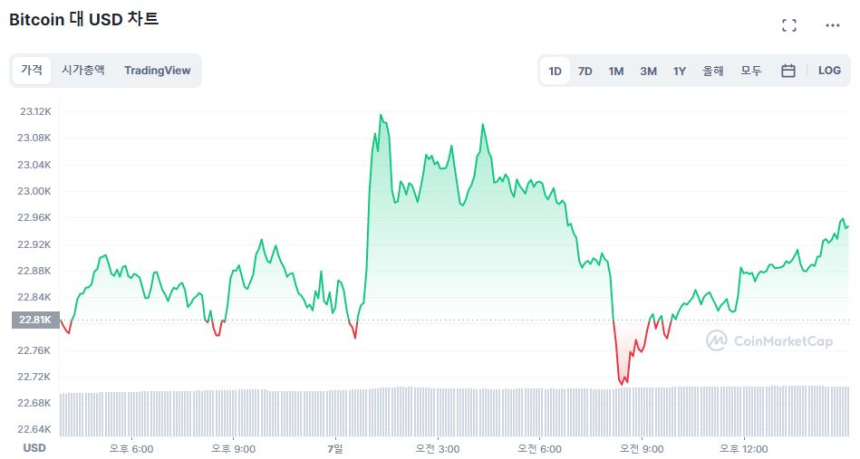Choose the 1Y time range
The height and width of the screenshot is (459, 860).
tap(680, 71)
